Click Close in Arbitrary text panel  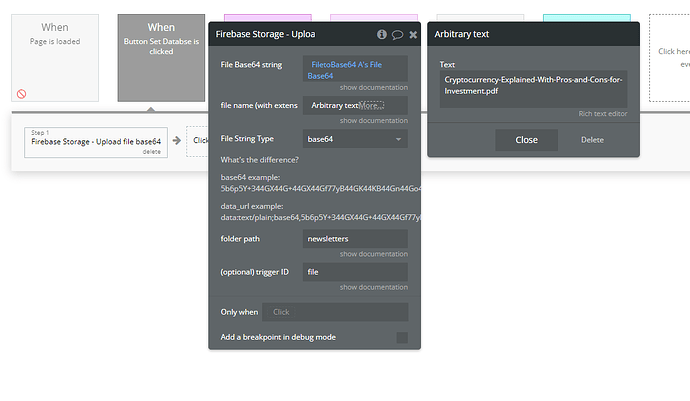point(526,140)
